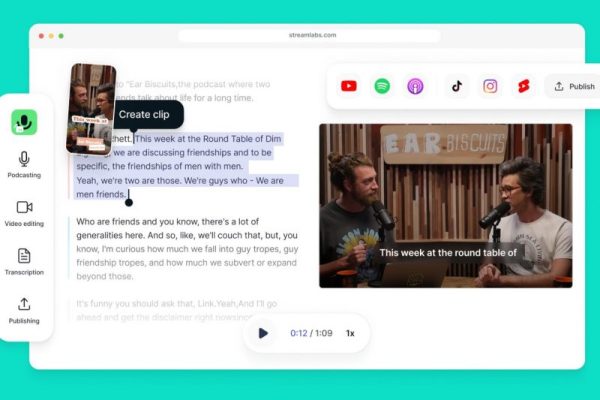Click the text "beyond those."
The image size is (600, 400).
(105, 276)
